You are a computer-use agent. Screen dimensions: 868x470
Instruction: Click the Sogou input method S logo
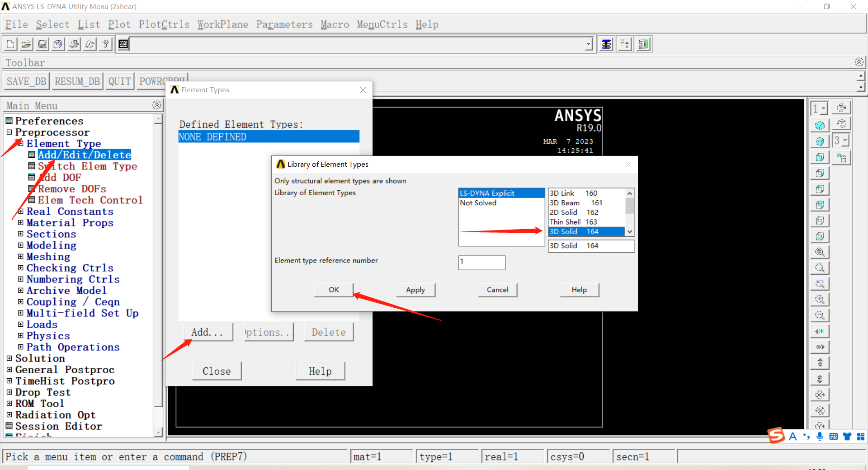click(x=776, y=436)
